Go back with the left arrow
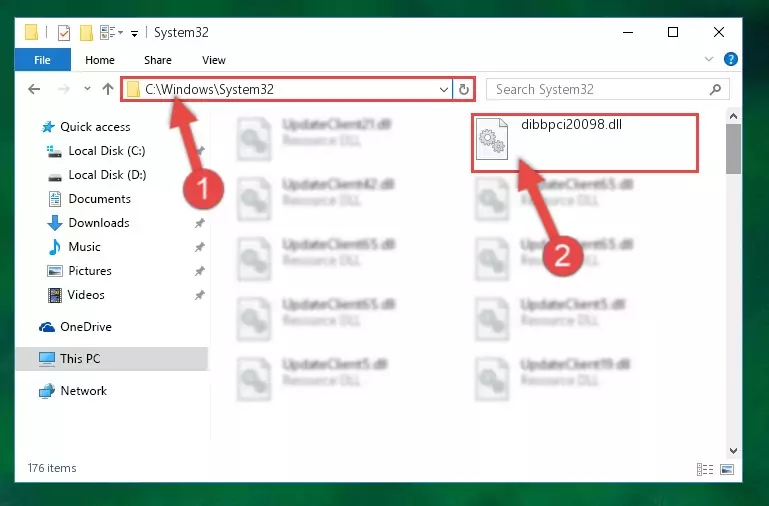769x506 pixels. (x=34, y=89)
